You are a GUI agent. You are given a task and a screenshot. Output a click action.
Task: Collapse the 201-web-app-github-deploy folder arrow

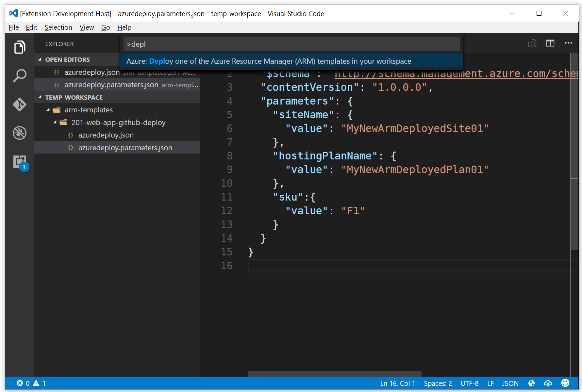pyautogui.click(x=55, y=122)
